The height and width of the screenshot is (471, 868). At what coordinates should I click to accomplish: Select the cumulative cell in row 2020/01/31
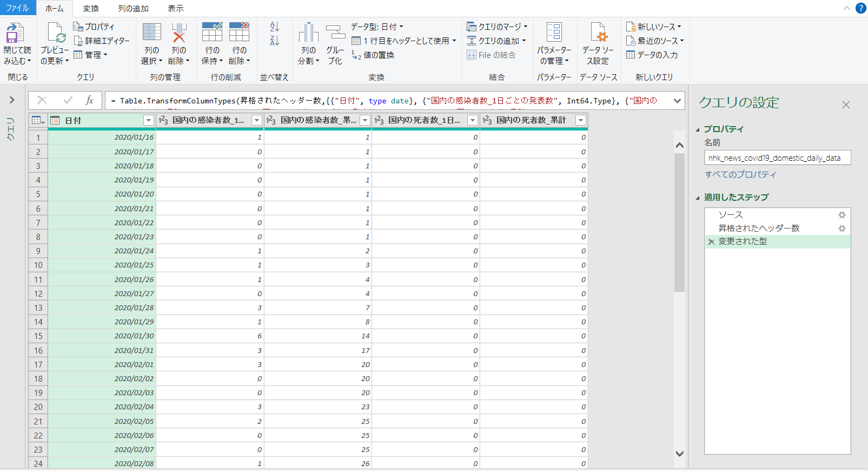(x=318, y=350)
